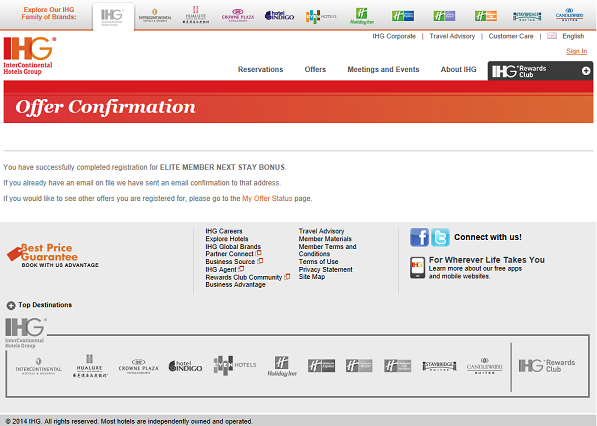Image resolution: width=597 pixels, height=426 pixels.
Task: Expand the Top Destinations section
Action: (39, 305)
